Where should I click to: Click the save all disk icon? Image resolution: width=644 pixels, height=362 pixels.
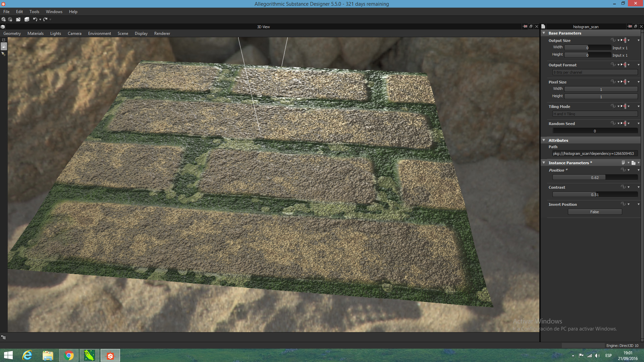click(27, 19)
